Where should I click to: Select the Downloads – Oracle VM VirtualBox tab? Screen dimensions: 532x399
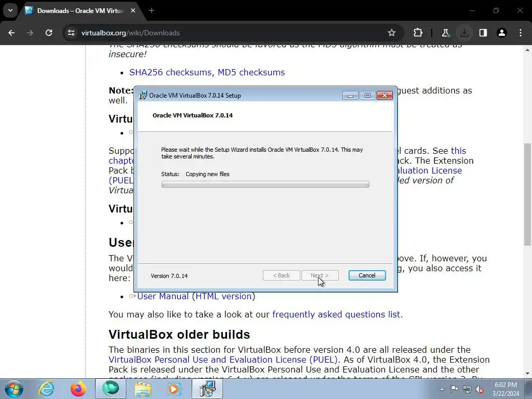(x=81, y=11)
